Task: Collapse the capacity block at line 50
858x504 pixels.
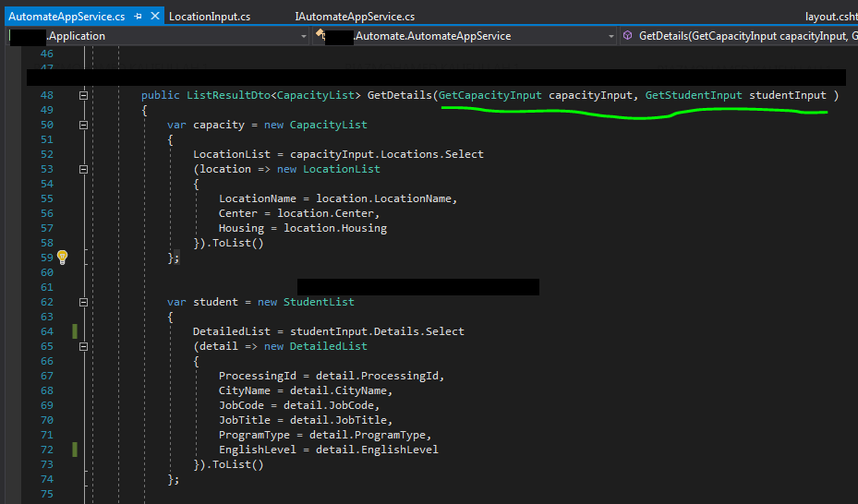Action: (83, 125)
